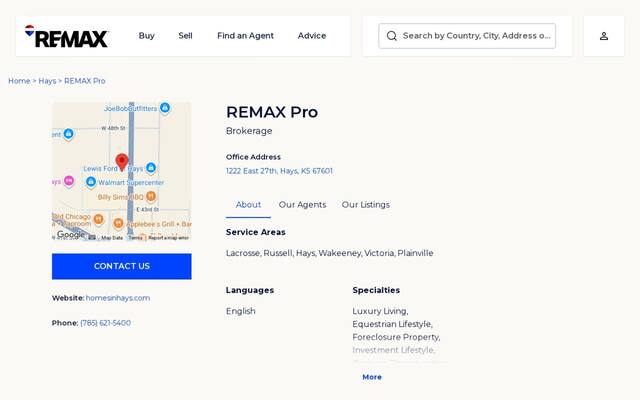
Task: Click the Billy Sims BBQ restaurant marker
Action: pos(151,197)
